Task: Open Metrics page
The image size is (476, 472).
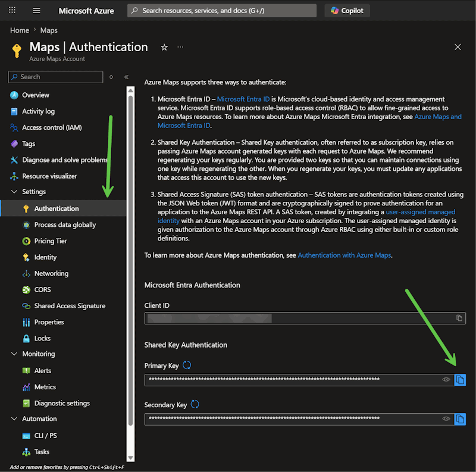Action: [x=45, y=387]
